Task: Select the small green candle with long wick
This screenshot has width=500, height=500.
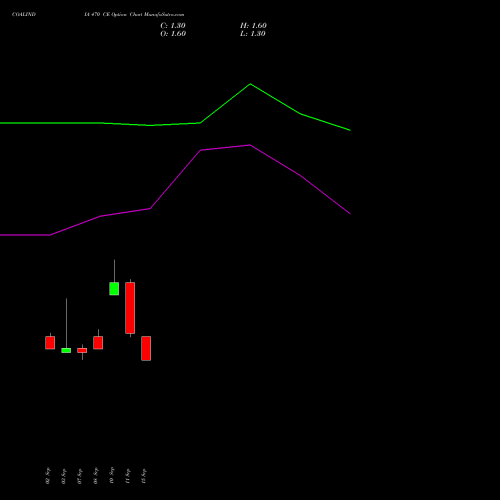Action: tap(66, 350)
